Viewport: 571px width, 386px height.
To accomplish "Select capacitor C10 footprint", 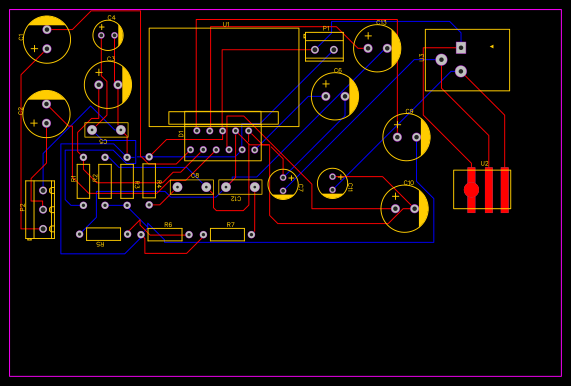I will click(405, 209).
